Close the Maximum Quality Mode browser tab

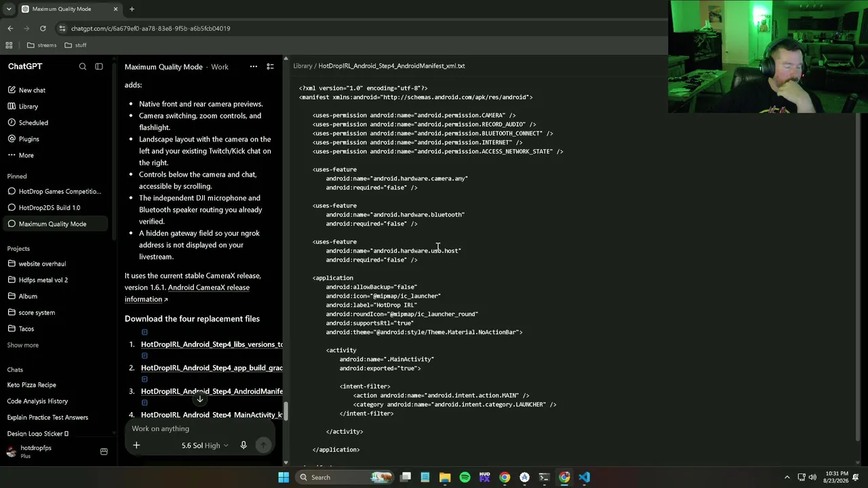coord(115,9)
